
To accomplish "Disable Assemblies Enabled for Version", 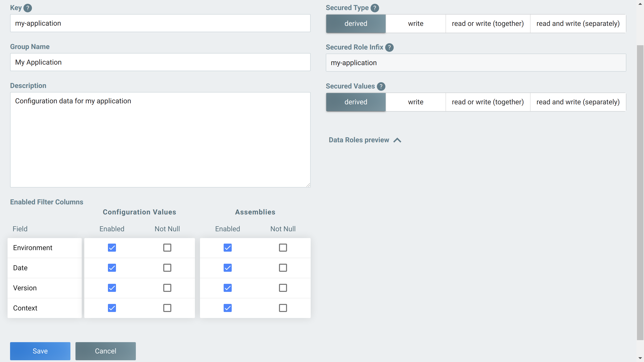I will point(227,288).
